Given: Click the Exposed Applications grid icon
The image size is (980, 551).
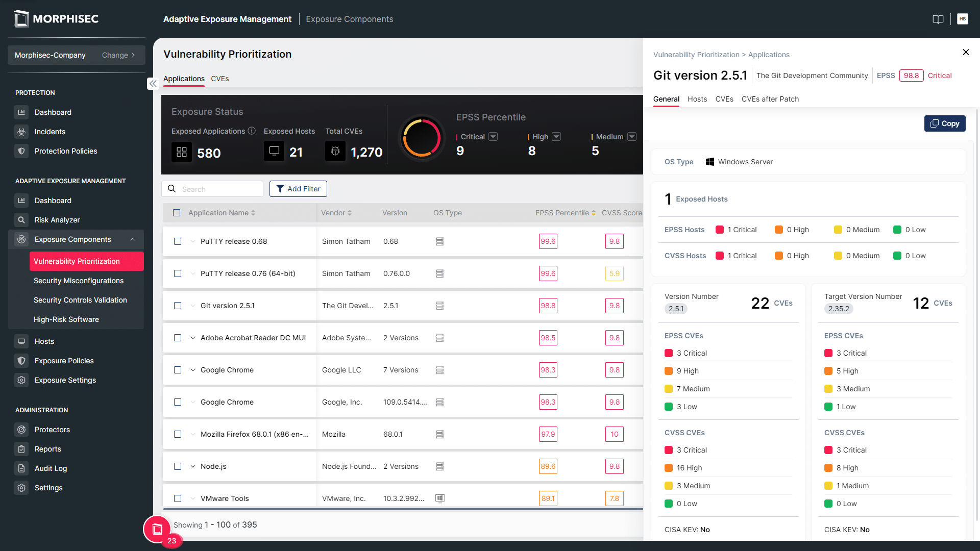Looking at the screenshot, I should pos(182,152).
